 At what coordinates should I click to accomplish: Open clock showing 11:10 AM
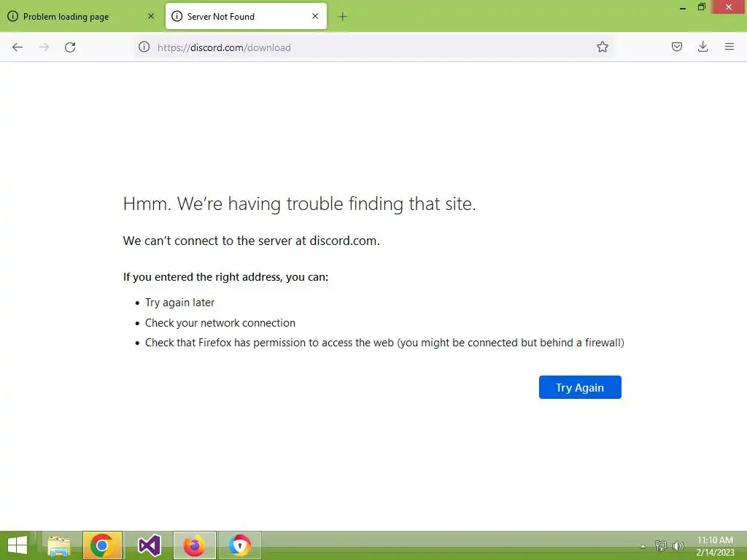point(715,545)
